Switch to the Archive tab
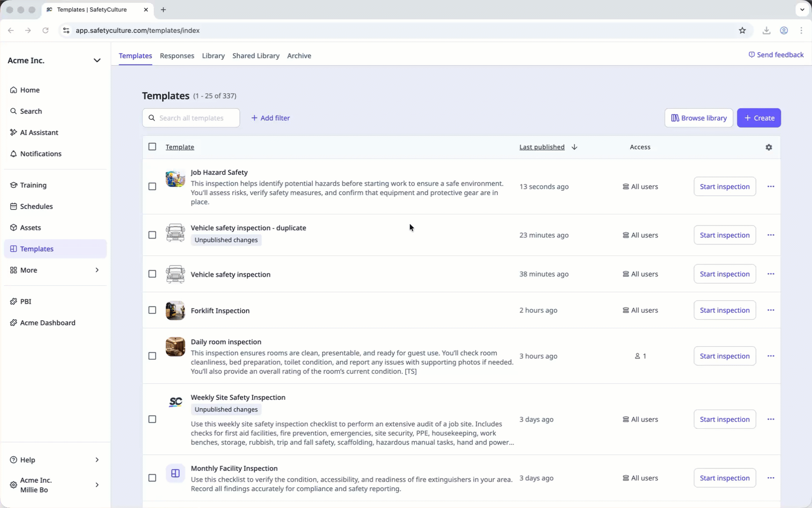The height and width of the screenshot is (508, 812). 299,56
